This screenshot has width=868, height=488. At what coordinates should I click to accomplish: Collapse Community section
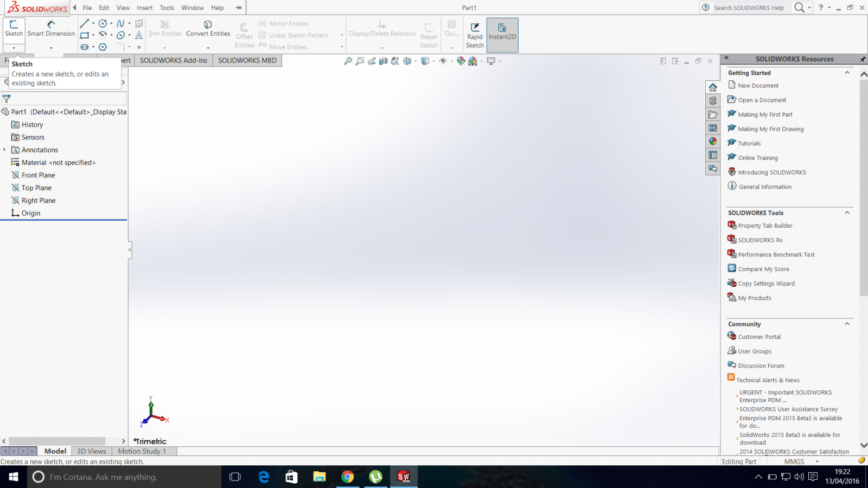[x=847, y=324]
